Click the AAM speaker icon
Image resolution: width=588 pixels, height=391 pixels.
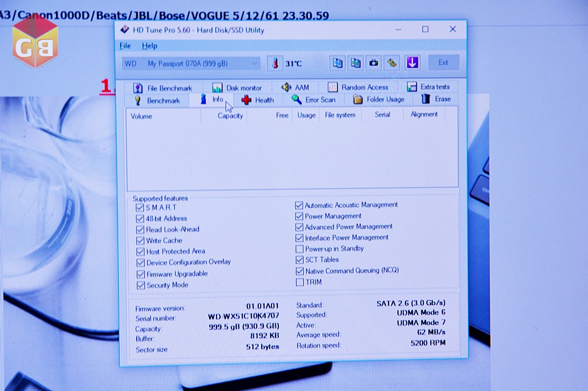tap(287, 87)
